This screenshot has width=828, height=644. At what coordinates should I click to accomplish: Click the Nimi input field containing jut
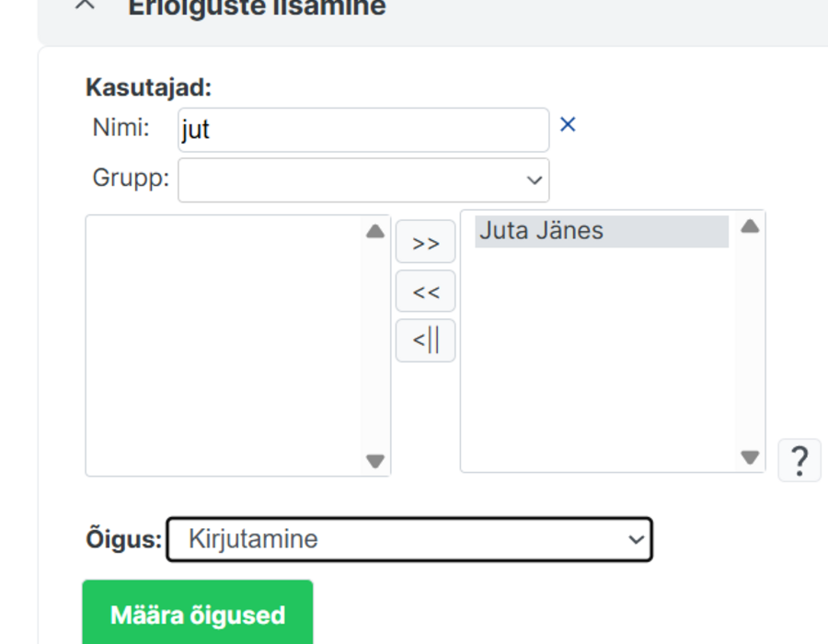tap(363, 130)
